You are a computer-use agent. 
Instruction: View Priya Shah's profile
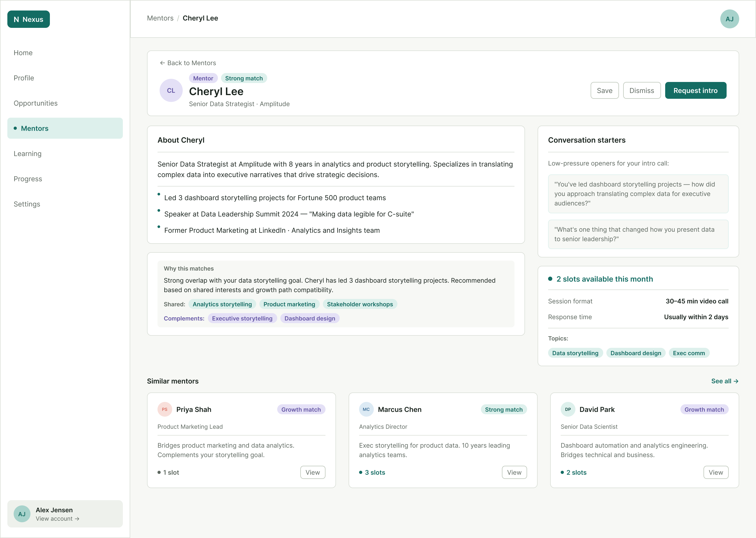(312, 472)
